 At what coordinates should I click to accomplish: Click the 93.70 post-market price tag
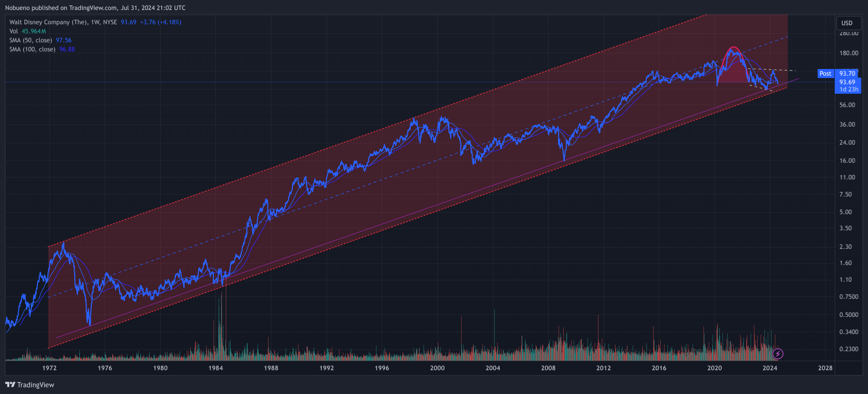pos(847,73)
